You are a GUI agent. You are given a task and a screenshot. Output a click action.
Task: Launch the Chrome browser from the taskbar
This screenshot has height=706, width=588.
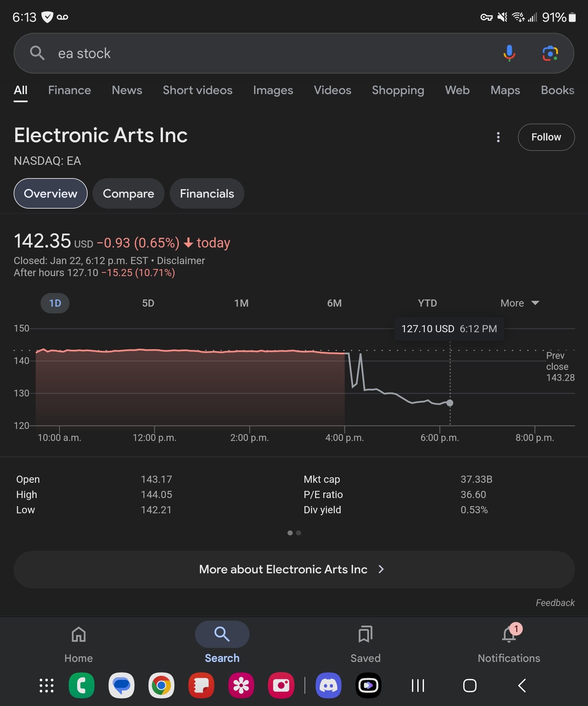pos(161,686)
